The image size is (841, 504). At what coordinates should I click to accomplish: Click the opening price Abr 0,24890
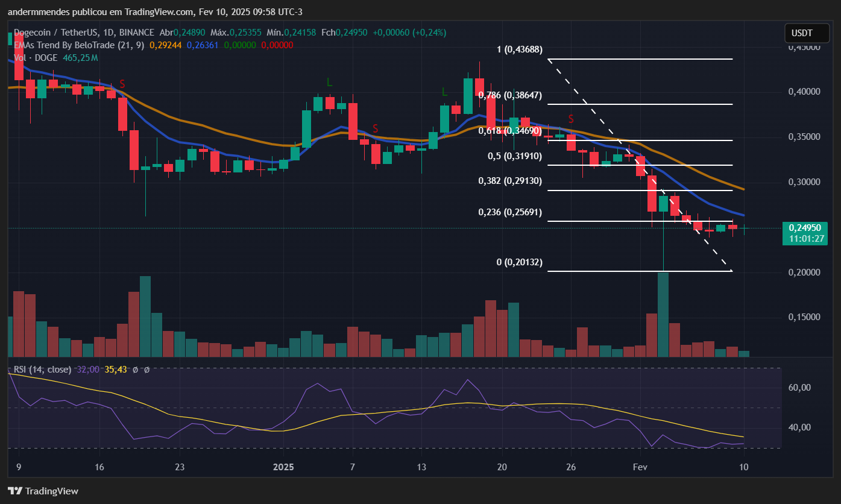(x=183, y=33)
